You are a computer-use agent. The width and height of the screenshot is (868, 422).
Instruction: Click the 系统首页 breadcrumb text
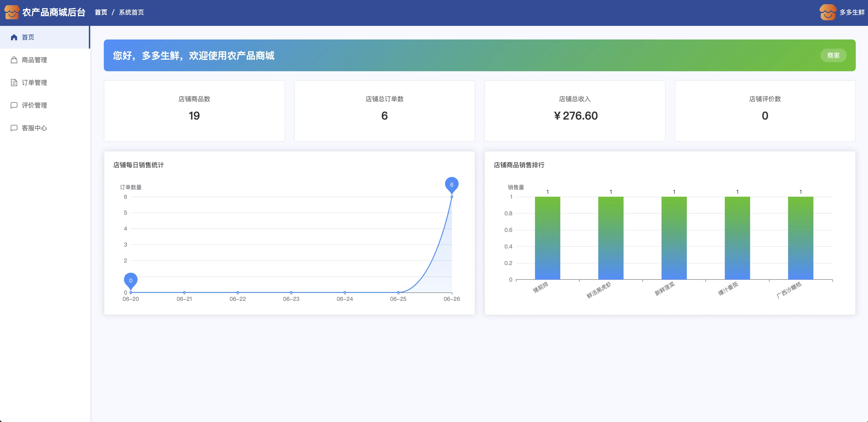pos(131,12)
